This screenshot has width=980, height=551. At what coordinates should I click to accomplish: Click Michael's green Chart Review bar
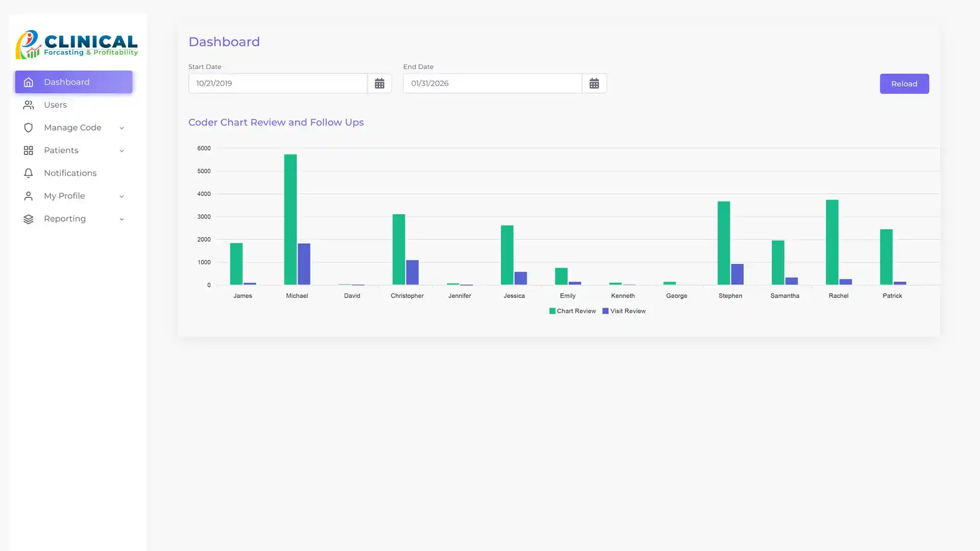pos(290,219)
